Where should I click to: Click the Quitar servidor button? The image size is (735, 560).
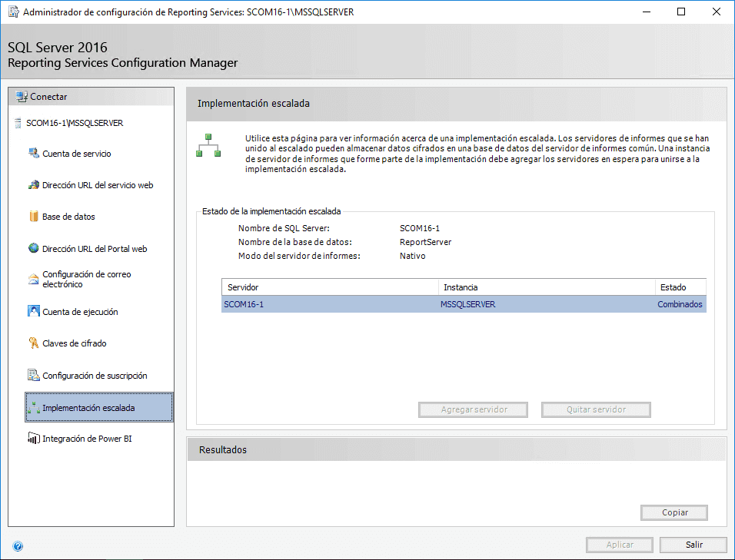coord(596,409)
